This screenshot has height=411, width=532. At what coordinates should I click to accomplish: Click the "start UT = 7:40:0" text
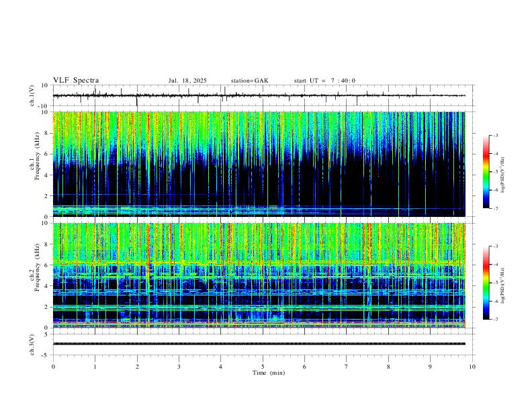(x=324, y=81)
